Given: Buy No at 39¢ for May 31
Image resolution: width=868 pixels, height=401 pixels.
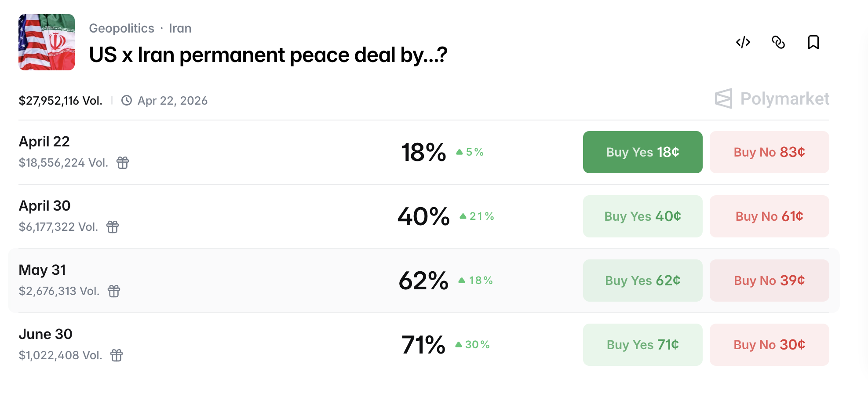Looking at the screenshot, I should 769,281.
